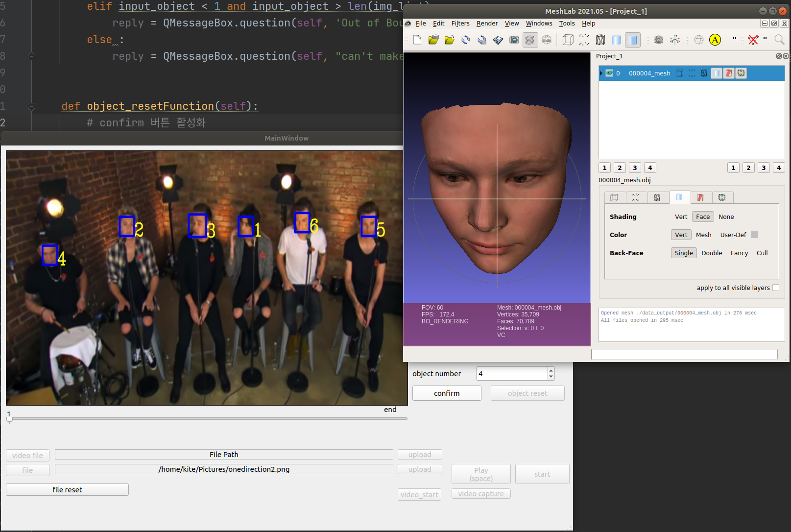Open the Render menu

[487, 23]
